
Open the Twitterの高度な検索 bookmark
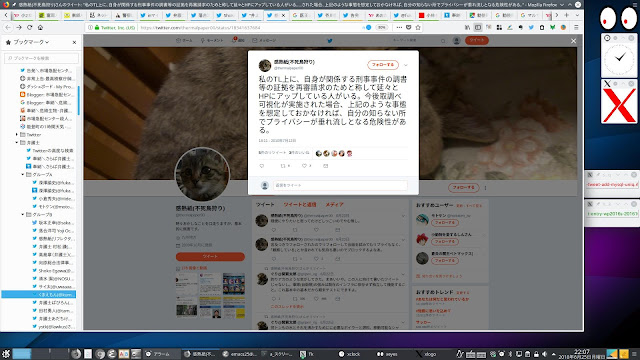(50, 151)
